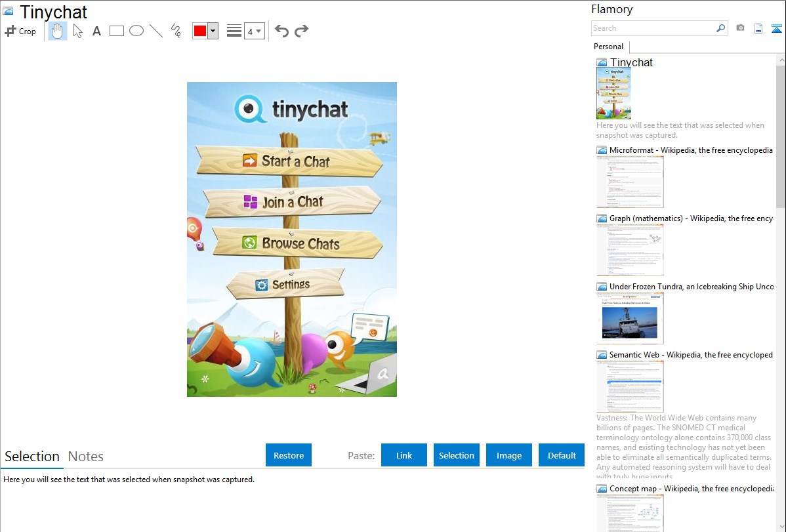The height and width of the screenshot is (532, 786).
Task: Click the Paste Image button
Action: point(509,455)
